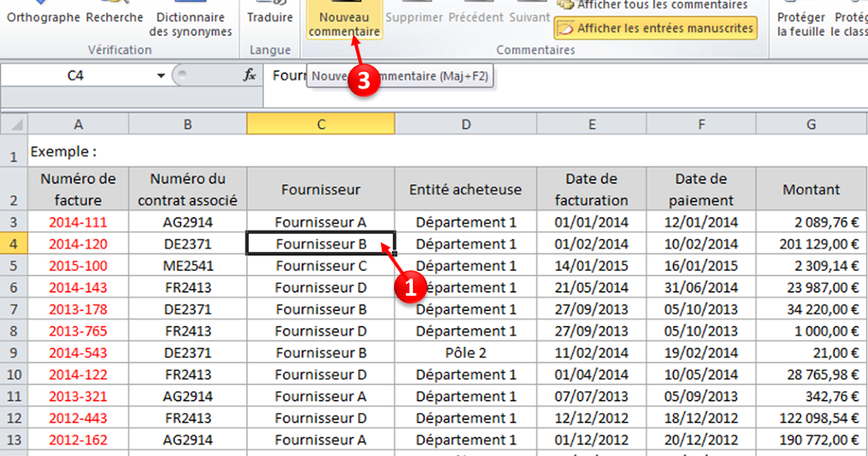Viewport: 868px width, 456px height.
Task: Select the cell containing Pôle 2
Action: point(466,352)
